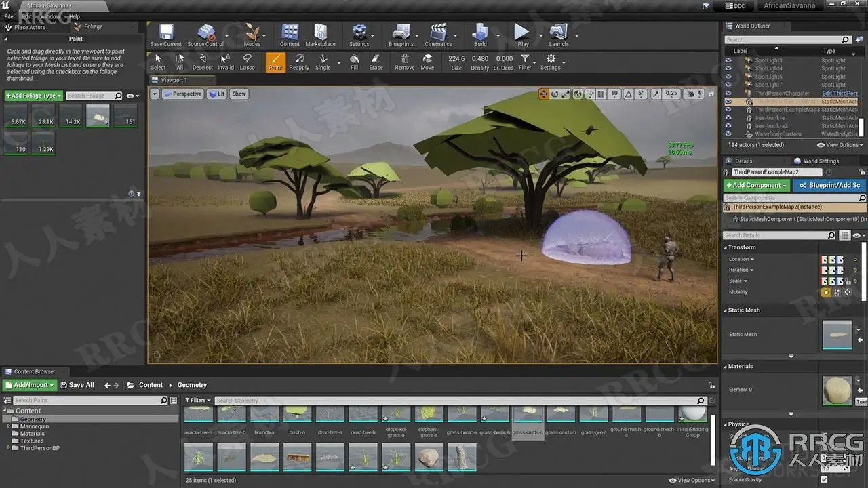Toggle visibility eye for tree-trunk-a

point(728,118)
